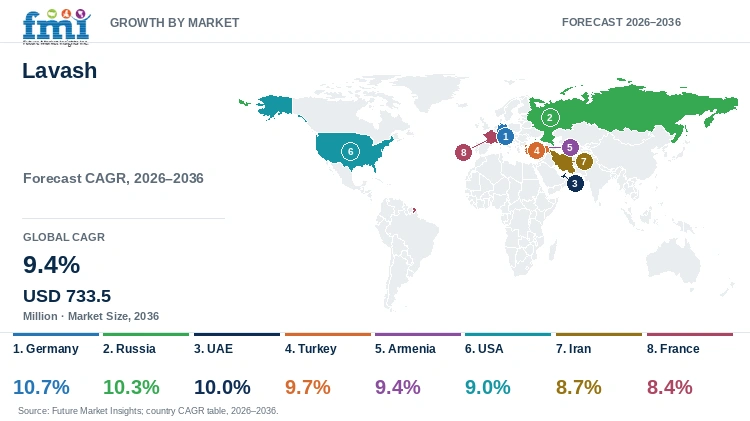Click the 'FORECAST 2026–2036' header text
750x421 pixels.
(x=621, y=22)
